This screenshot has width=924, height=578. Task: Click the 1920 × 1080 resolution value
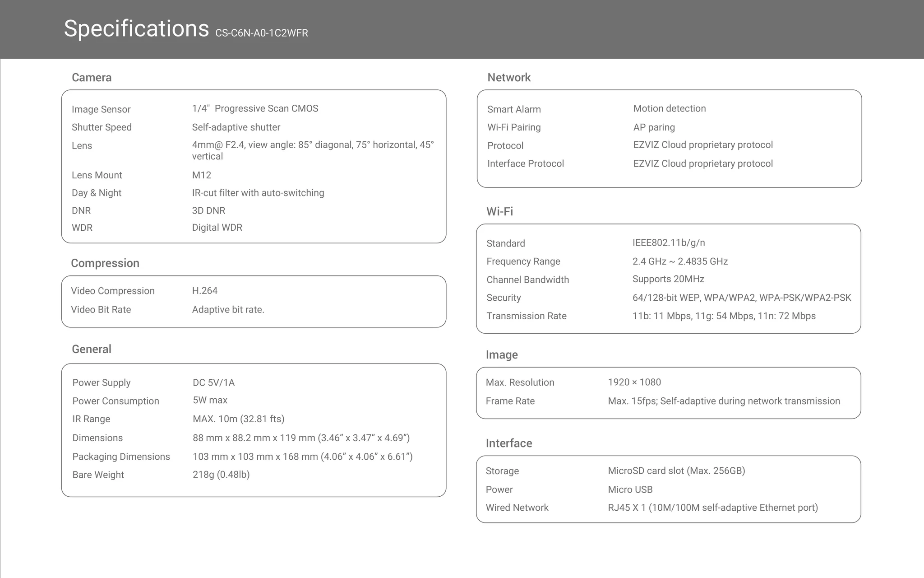[x=634, y=382]
